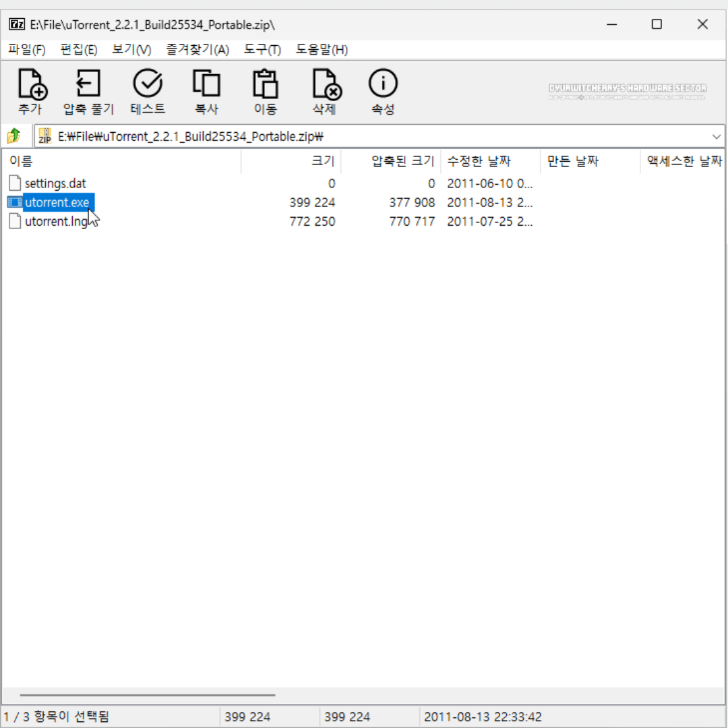
Task: Click modified date 2011-07-25 of utorrent.lng
Action: (490, 222)
